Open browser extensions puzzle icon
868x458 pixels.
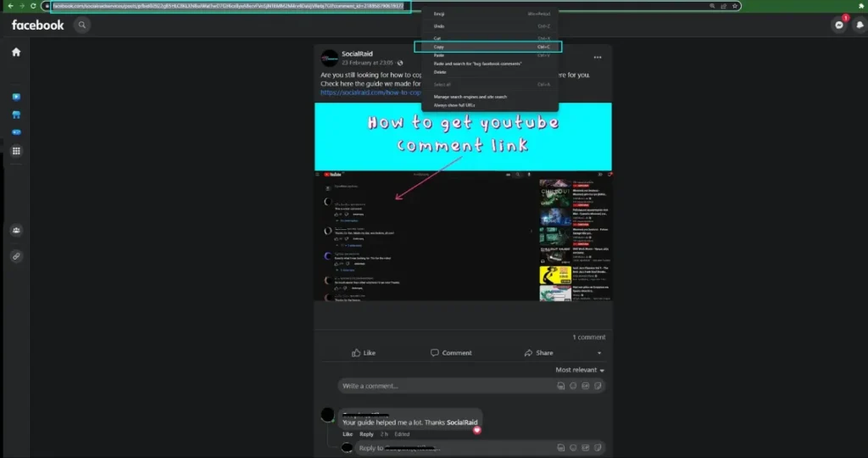pos(861,6)
